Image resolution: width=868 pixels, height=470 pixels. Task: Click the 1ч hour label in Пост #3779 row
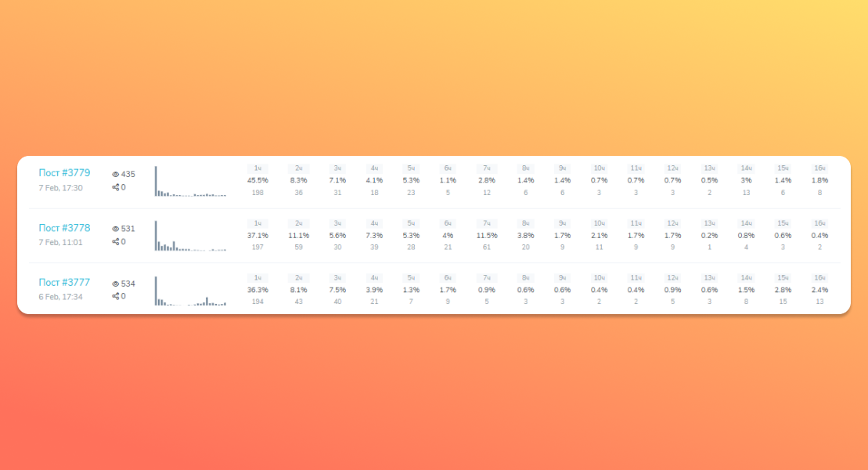click(x=258, y=168)
